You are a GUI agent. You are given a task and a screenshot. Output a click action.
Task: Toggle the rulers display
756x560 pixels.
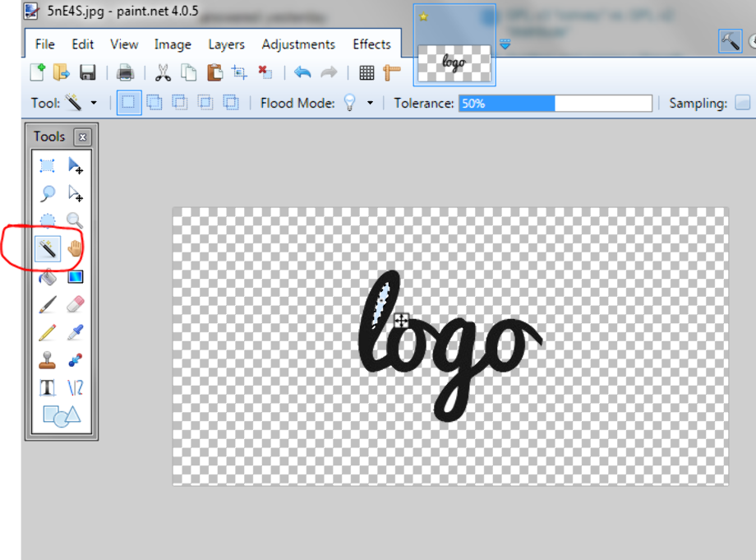pos(391,72)
